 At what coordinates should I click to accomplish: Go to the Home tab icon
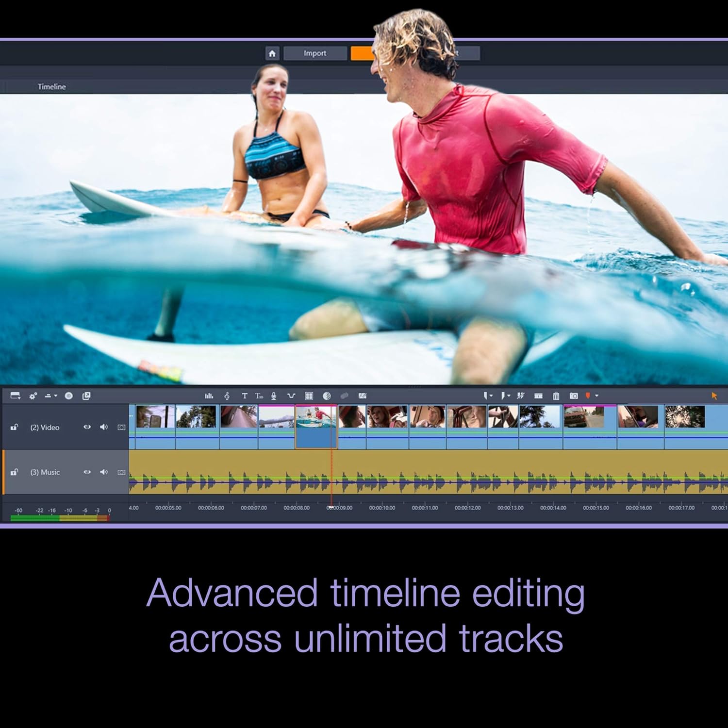pyautogui.click(x=272, y=53)
